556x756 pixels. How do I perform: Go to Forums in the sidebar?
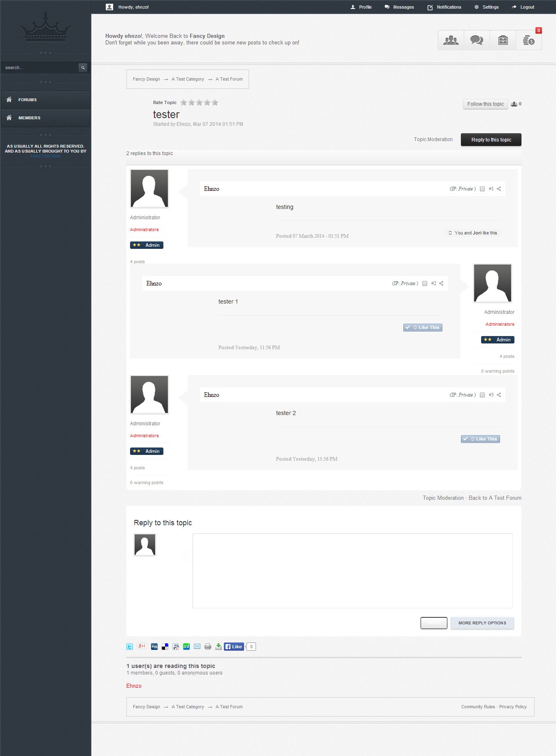click(28, 100)
